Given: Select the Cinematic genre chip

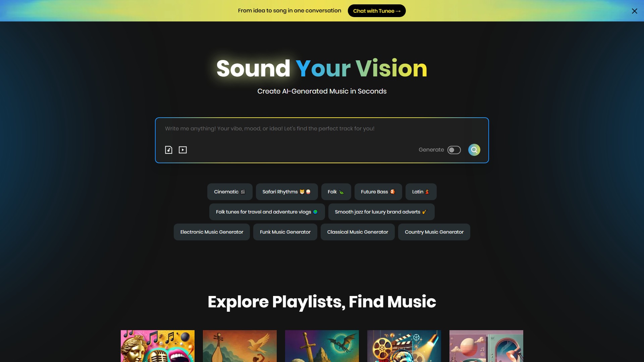Looking at the screenshot, I should tap(230, 192).
